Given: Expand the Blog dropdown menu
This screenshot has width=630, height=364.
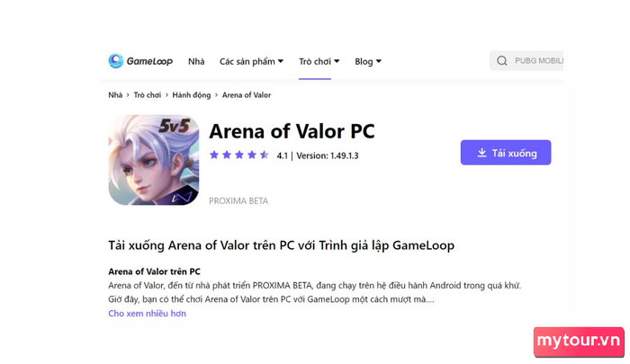Looking at the screenshot, I should [368, 61].
